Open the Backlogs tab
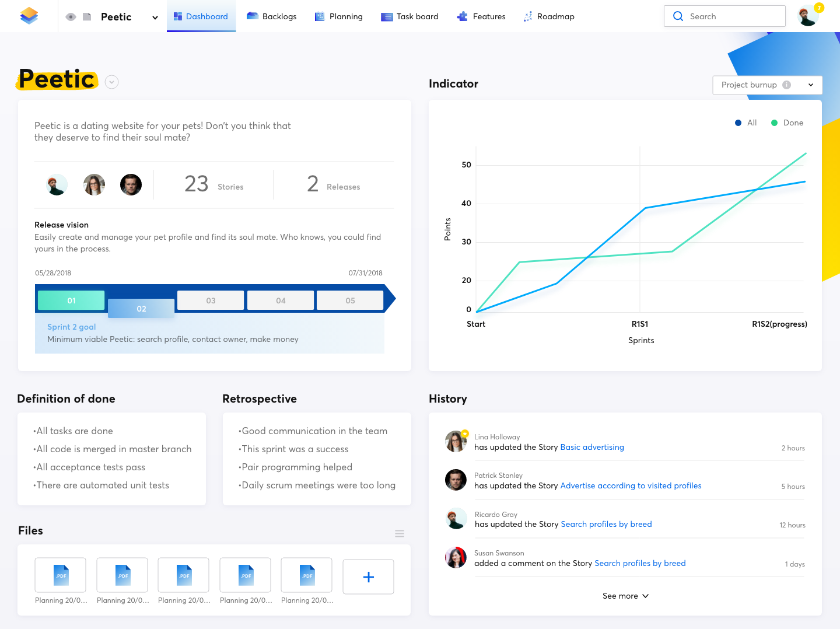 (x=272, y=16)
